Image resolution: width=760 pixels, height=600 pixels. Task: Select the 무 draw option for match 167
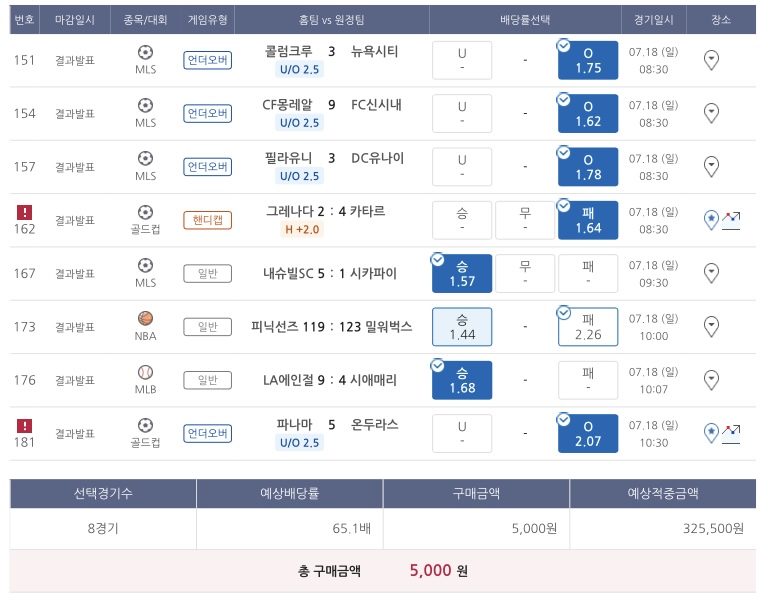pos(525,273)
